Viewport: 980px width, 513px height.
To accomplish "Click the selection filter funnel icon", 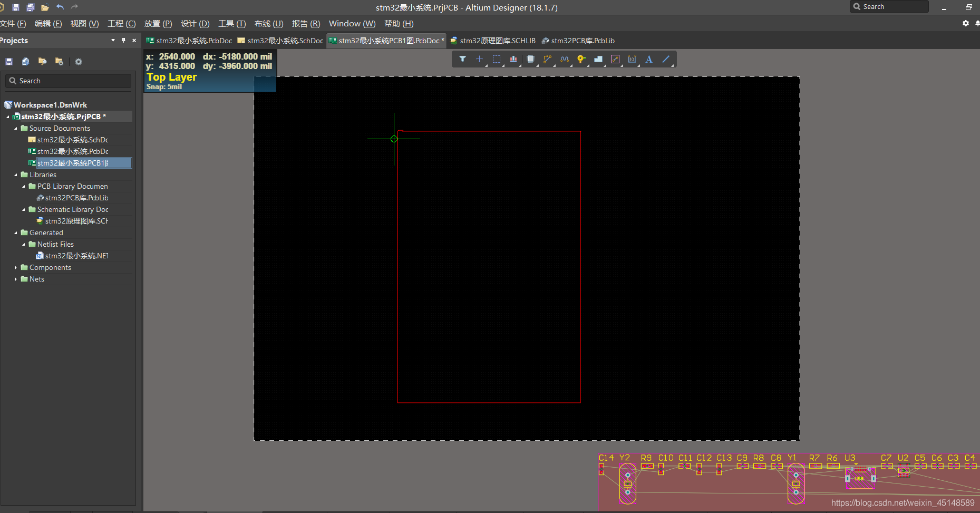I will point(462,59).
